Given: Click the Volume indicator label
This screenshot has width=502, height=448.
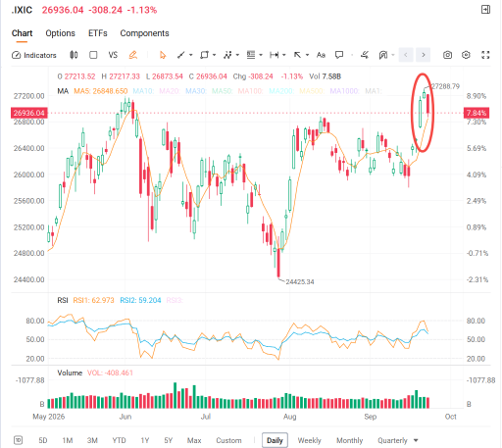Looking at the screenshot, I should click(70, 373).
